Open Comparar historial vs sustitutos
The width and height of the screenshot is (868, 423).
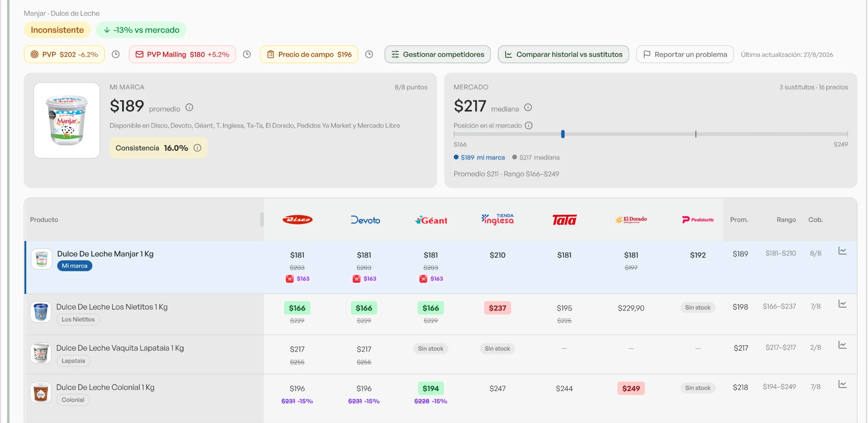pyautogui.click(x=563, y=54)
